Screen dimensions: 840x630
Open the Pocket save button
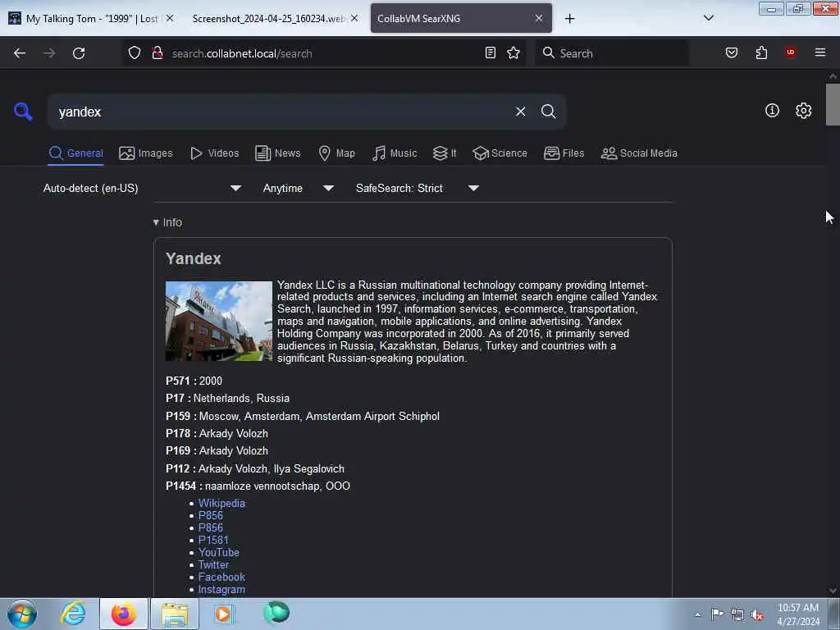coord(731,52)
